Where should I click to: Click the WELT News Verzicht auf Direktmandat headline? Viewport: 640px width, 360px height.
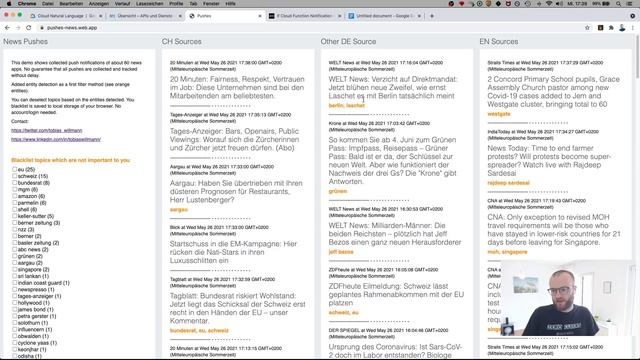pyautogui.click(x=393, y=87)
